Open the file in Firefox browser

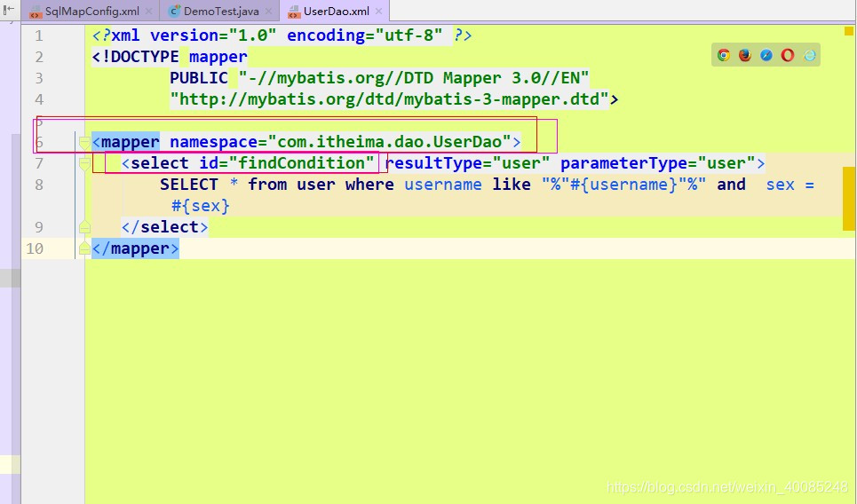click(745, 55)
